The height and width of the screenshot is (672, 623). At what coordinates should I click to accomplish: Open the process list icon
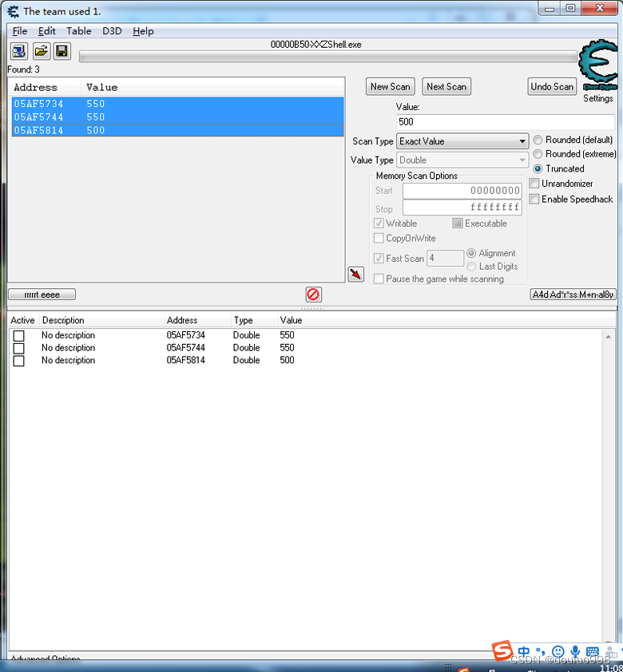(19, 51)
